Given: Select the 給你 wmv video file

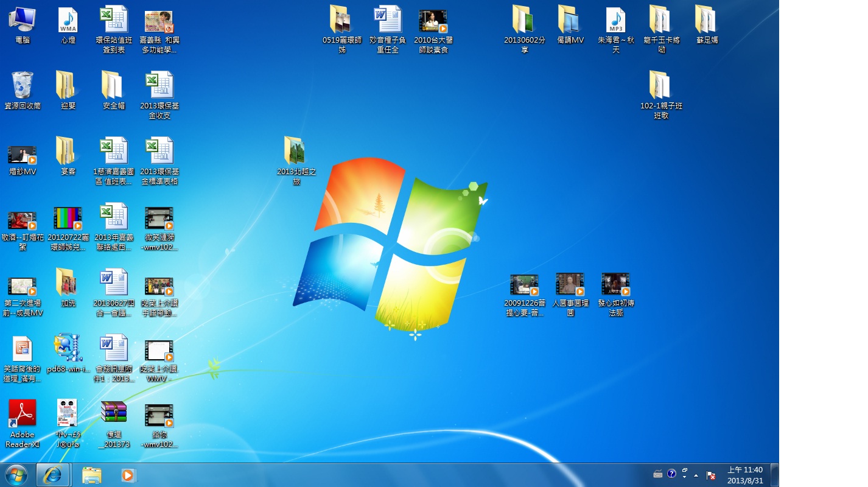Looking at the screenshot, I should [159, 426].
